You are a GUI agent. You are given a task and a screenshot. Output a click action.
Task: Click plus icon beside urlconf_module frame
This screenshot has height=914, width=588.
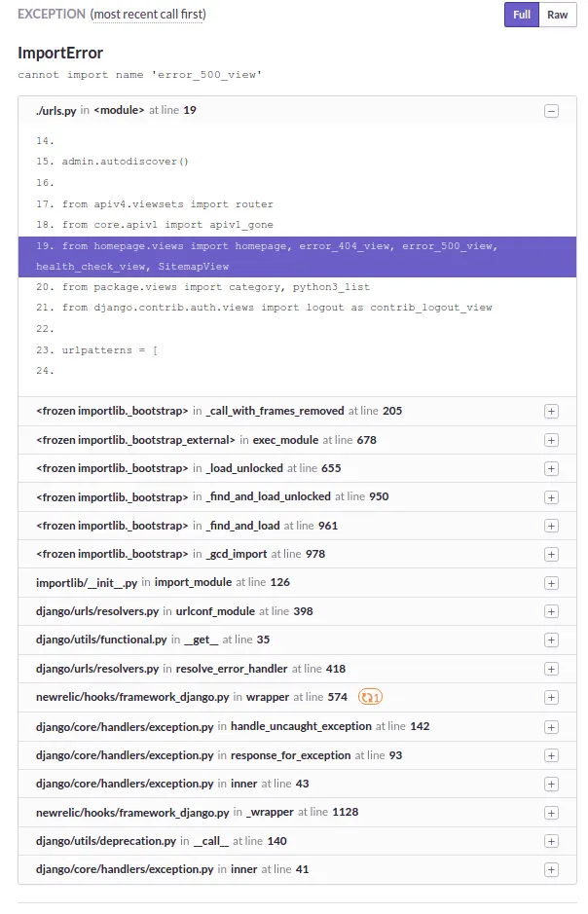(551, 611)
